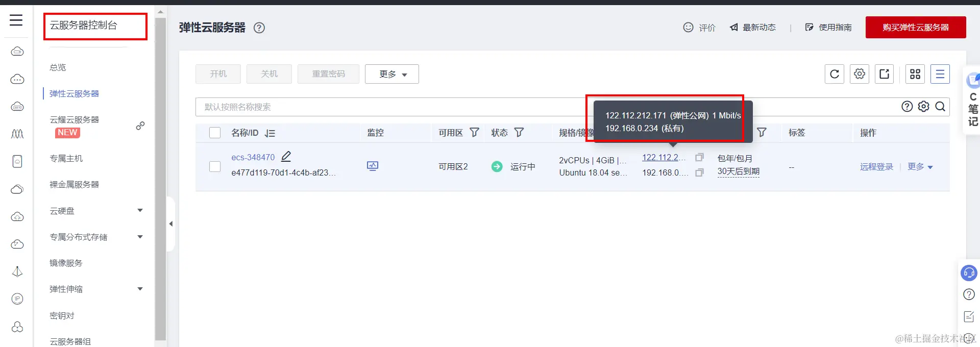Collapse the sidebar with arrow handle
This screenshot has height=347, width=980.
(171, 224)
